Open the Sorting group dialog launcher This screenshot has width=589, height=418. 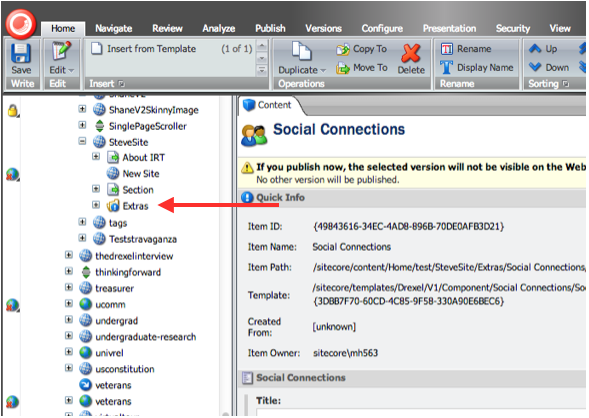coord(566,84)
